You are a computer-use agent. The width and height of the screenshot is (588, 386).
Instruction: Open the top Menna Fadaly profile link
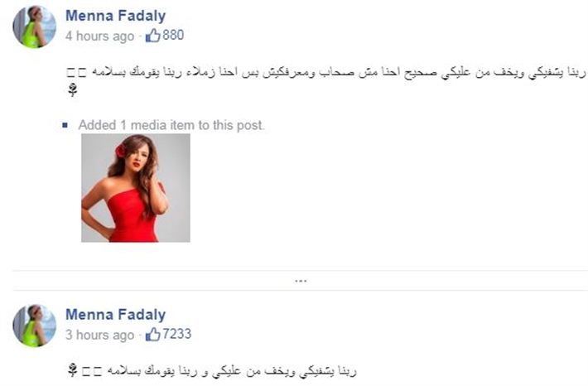(115, 16)
